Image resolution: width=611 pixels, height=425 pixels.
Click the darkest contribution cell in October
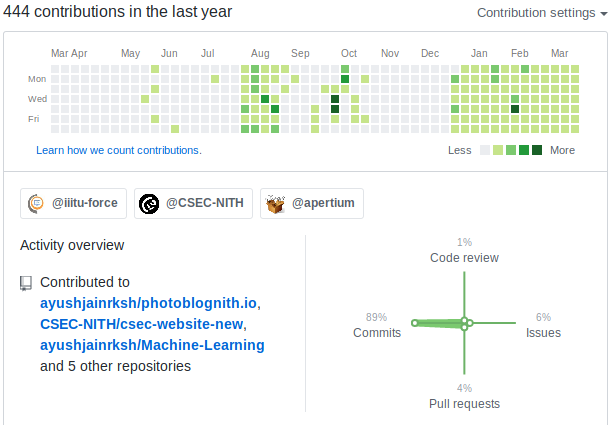coord(335,99)
